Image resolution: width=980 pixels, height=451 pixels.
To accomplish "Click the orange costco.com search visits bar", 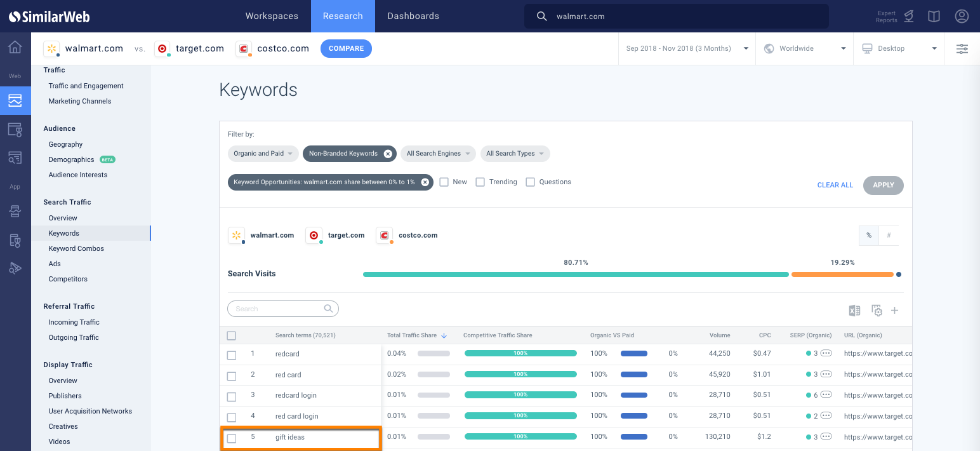I will click(x=842, y=274).
